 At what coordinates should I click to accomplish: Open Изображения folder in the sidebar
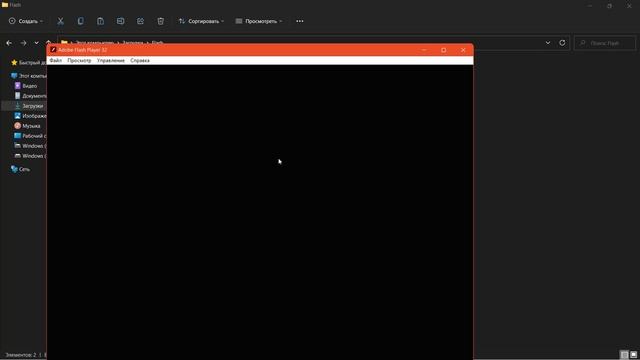(30, 116)
